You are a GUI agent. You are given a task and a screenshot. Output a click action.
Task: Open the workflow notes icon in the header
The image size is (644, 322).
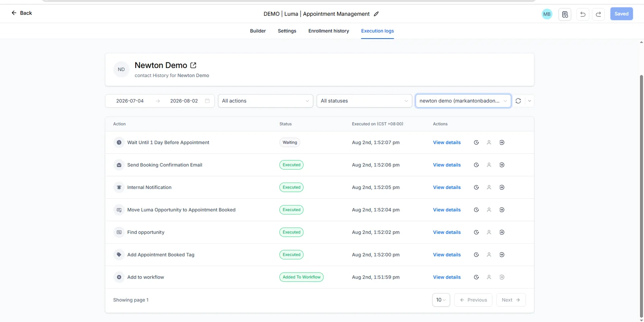click(565, 14)
